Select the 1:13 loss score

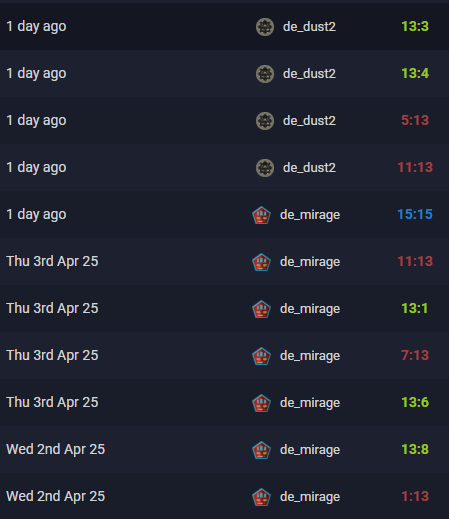click(415, 496)
